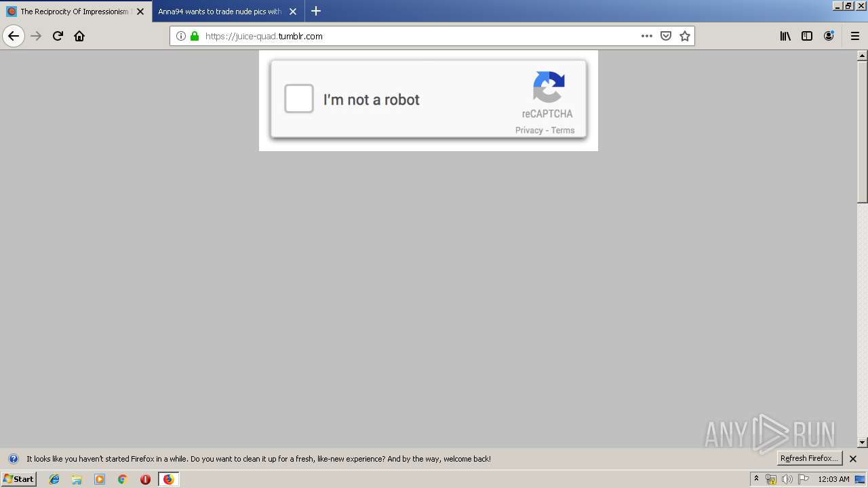Close the Anna94 tab
The image size is (868, 488).
[x=293, y=12]
